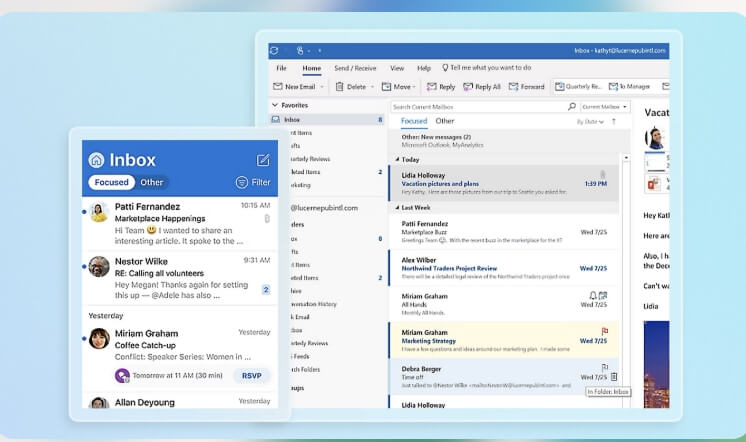746x442 pixels.
Task: Click the Inbox envelope icon under Favorites
Action: pos(275,119)
